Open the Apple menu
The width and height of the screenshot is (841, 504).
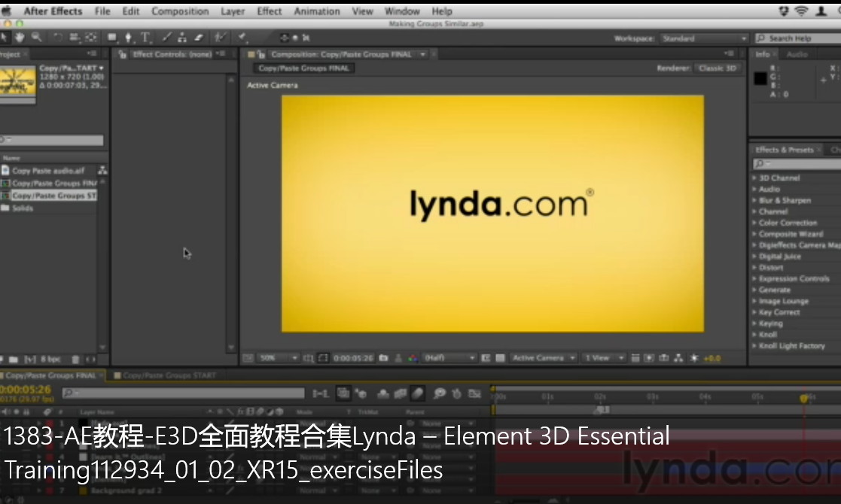point(7,11)
